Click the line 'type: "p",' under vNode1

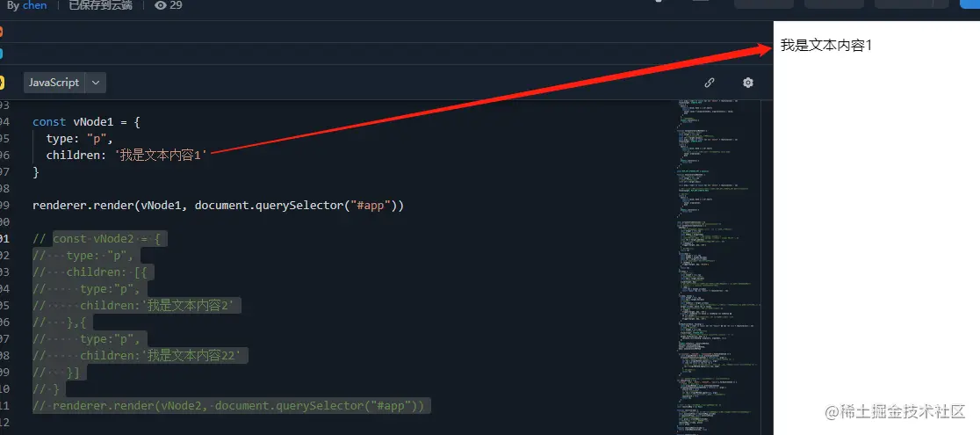click(x=79, y=138)
